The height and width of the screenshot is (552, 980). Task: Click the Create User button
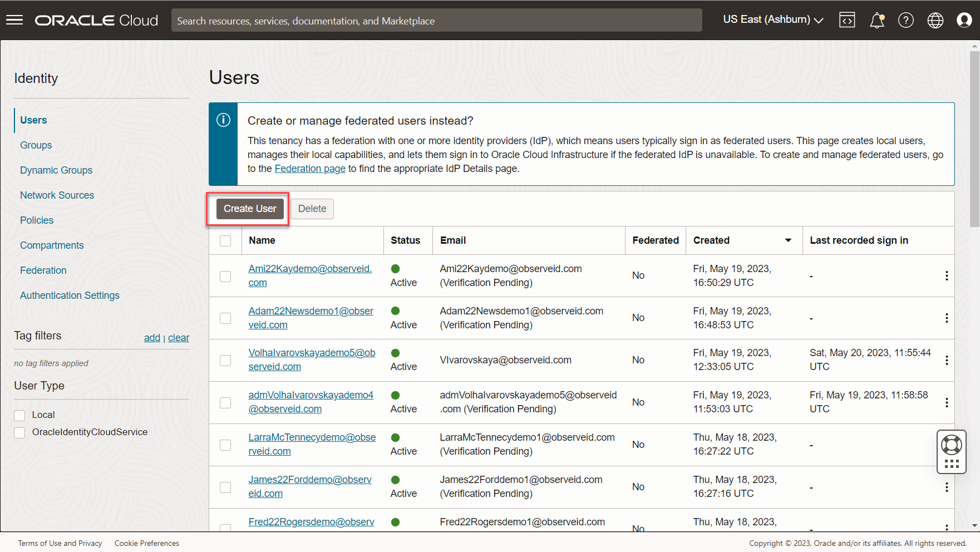tap(250, 209)
